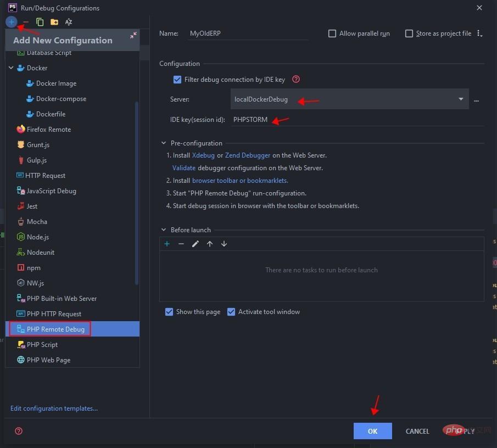
Task: Pick the Mocha configuration type
Action: 72,221
